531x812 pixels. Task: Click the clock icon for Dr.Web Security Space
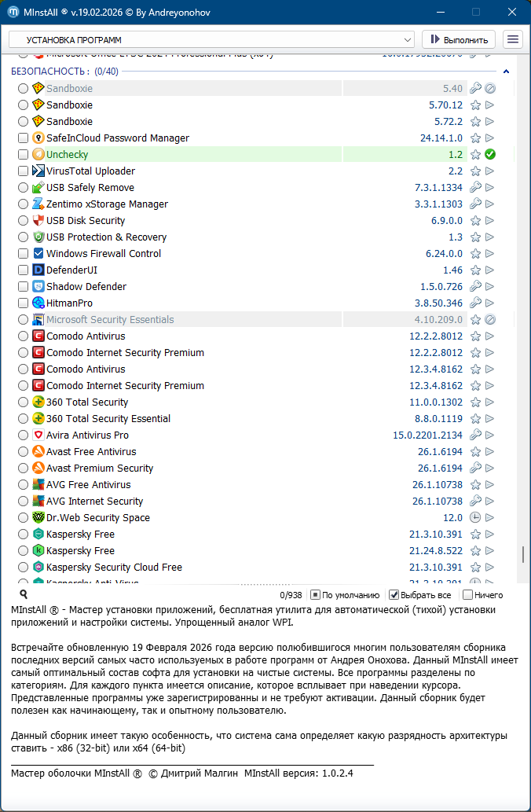[x=475, y=518]
